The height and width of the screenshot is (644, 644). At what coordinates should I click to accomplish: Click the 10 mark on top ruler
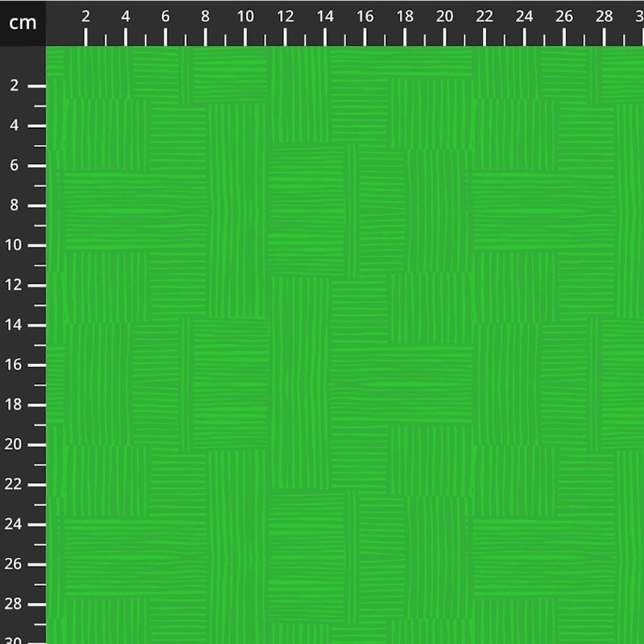[246, 18]
